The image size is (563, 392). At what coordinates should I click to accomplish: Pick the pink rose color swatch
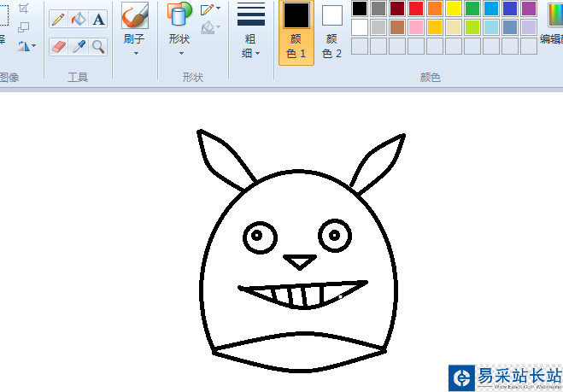(x=416, y=27)
